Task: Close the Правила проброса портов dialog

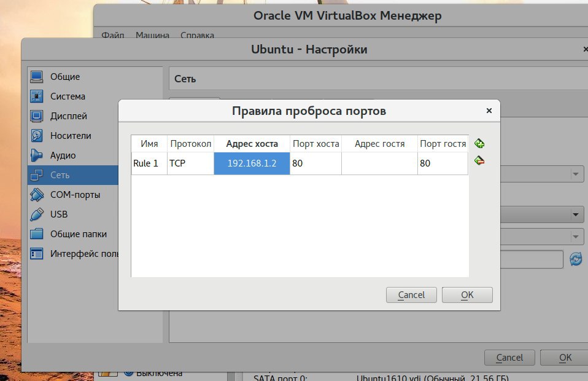Action: tap(489, 111)
